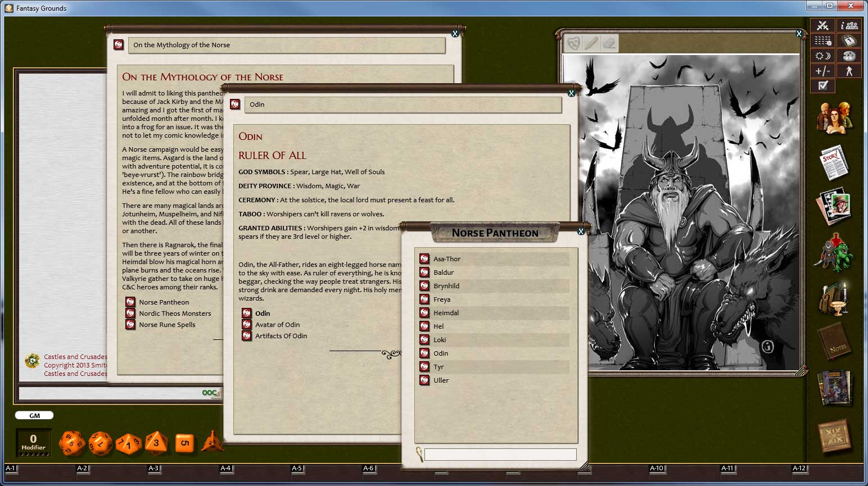Select the combat crossed-swords tracker icon
This screenshot has height=486, width=868.
tap(822, 25)
